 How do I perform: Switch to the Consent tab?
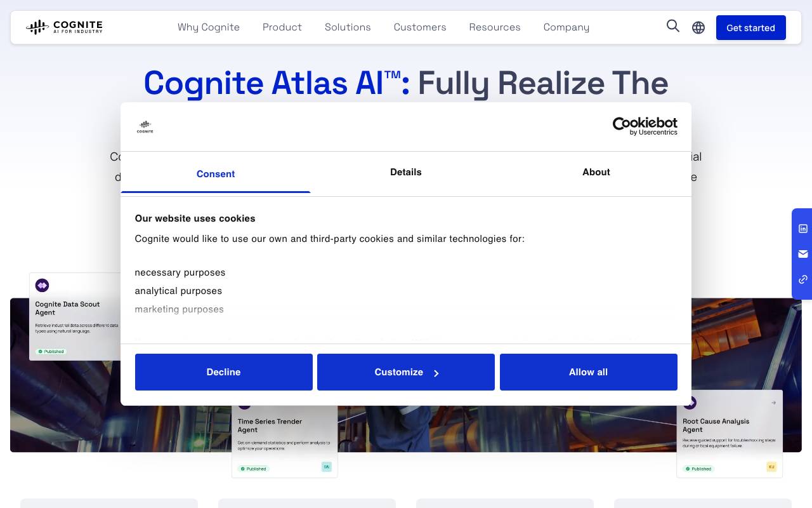pyautogui.click(x=216, y=173)
